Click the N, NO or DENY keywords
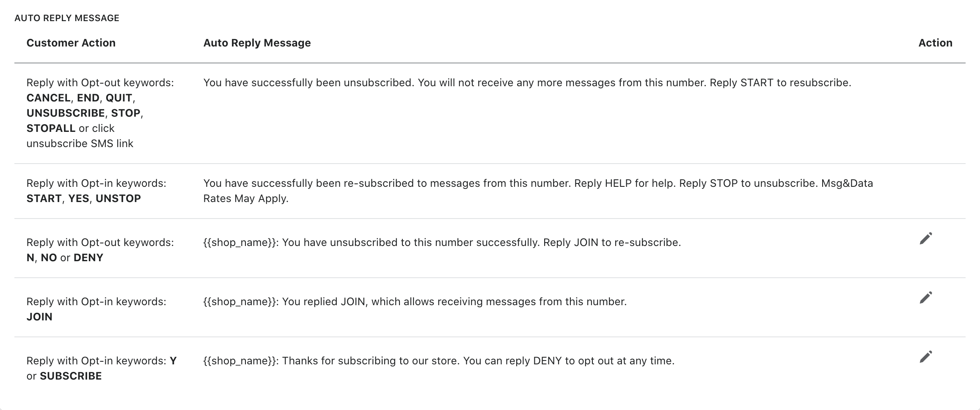This screenshot has height=410, width=980. click(x=65, y=257)
